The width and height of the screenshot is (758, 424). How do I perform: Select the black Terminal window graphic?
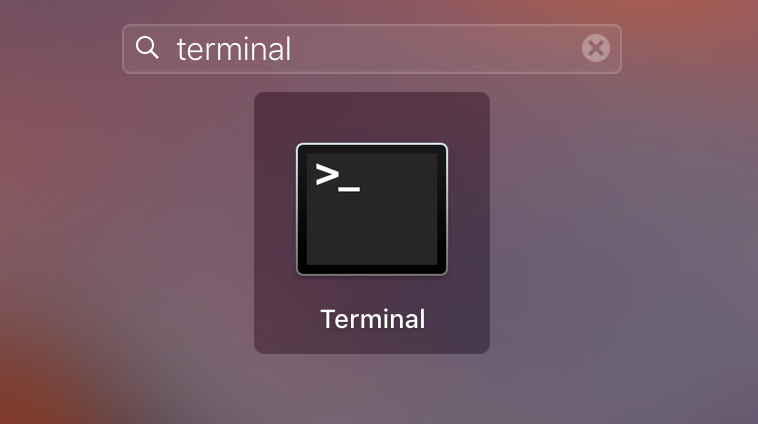tap(372, 209)
